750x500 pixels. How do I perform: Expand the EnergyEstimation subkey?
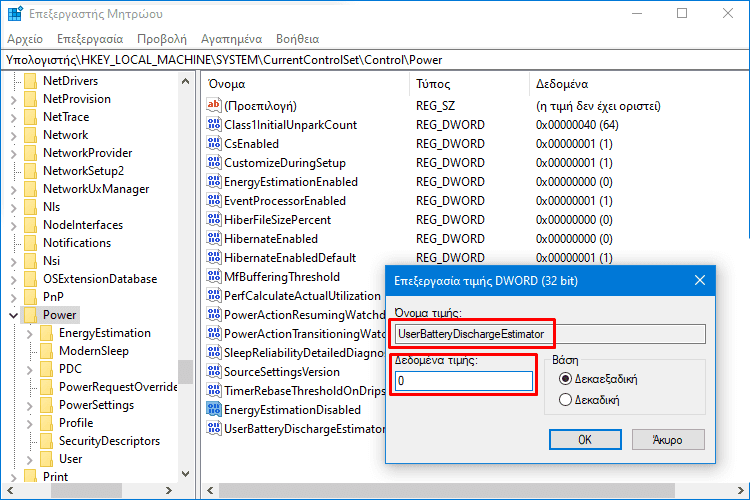point(30,333)
